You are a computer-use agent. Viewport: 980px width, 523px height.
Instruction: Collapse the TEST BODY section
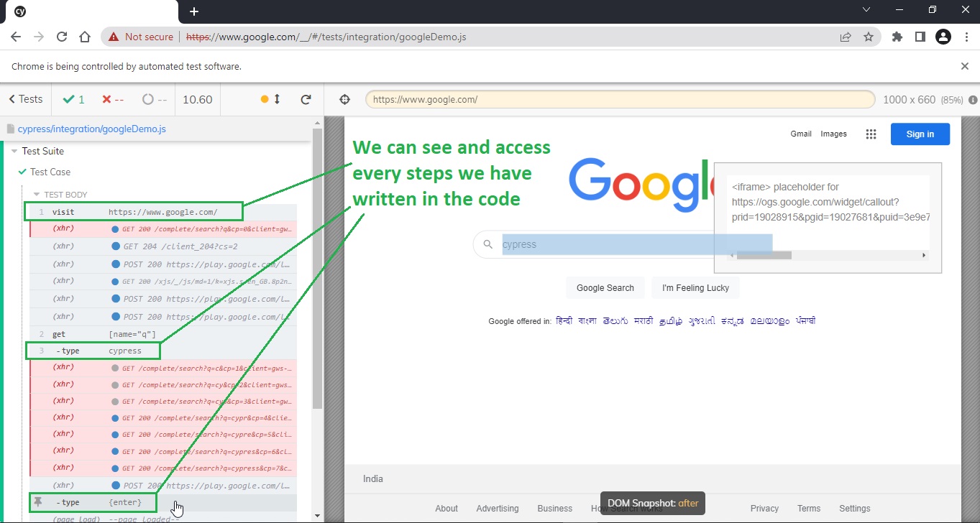pyautogui.click(x=37, y=195)
